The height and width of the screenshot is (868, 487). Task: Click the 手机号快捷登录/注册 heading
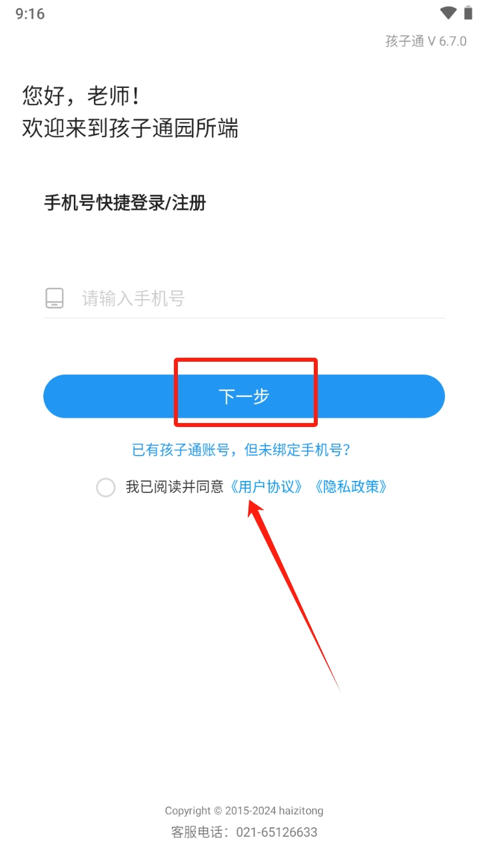(125, 203)
